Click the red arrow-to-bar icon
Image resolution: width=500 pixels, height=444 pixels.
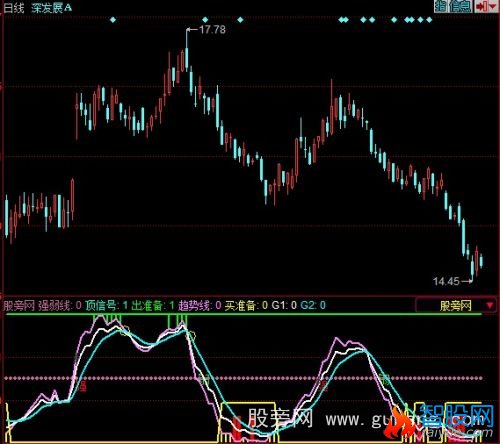click(481, 6)
